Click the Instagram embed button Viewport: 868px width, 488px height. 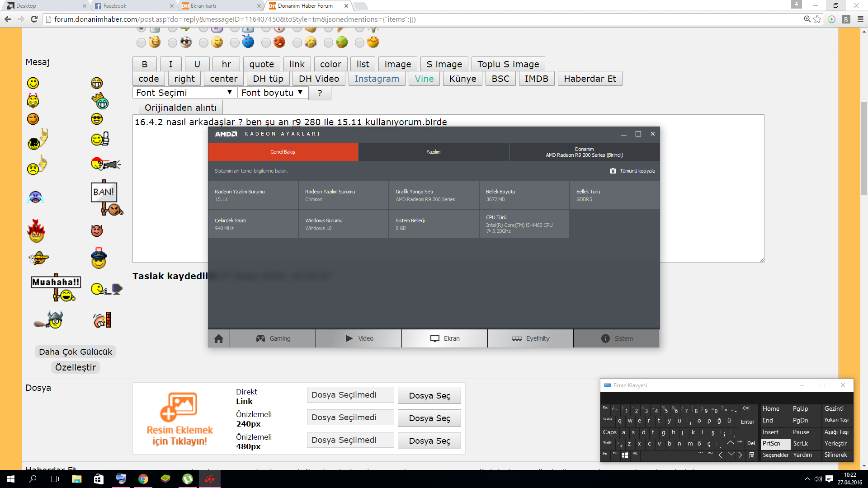[377, 79]
